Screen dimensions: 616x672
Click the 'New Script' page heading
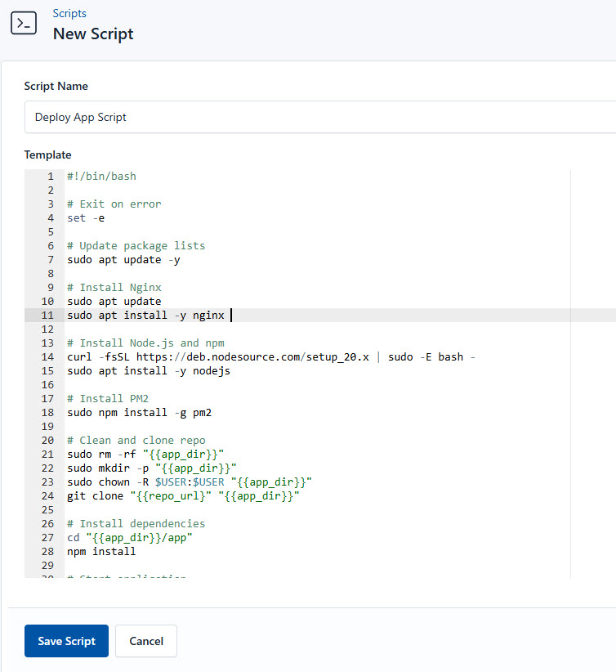click(93, 34)
